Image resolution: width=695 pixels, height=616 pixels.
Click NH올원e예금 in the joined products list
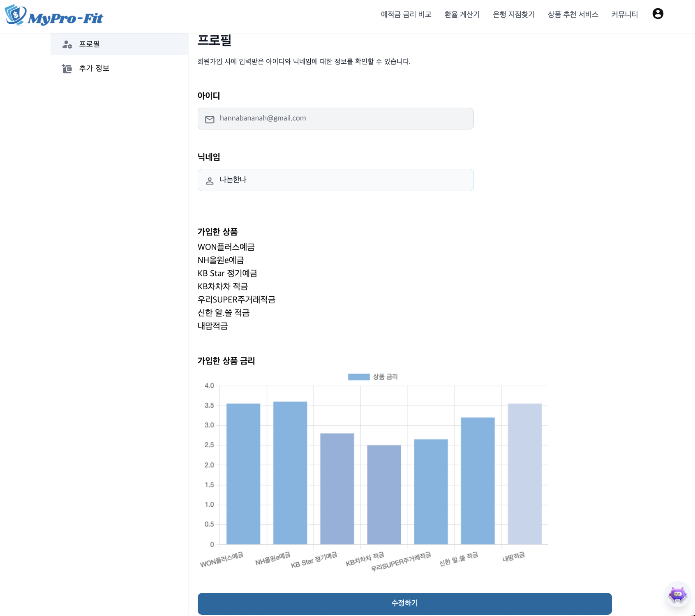[221, 260]
